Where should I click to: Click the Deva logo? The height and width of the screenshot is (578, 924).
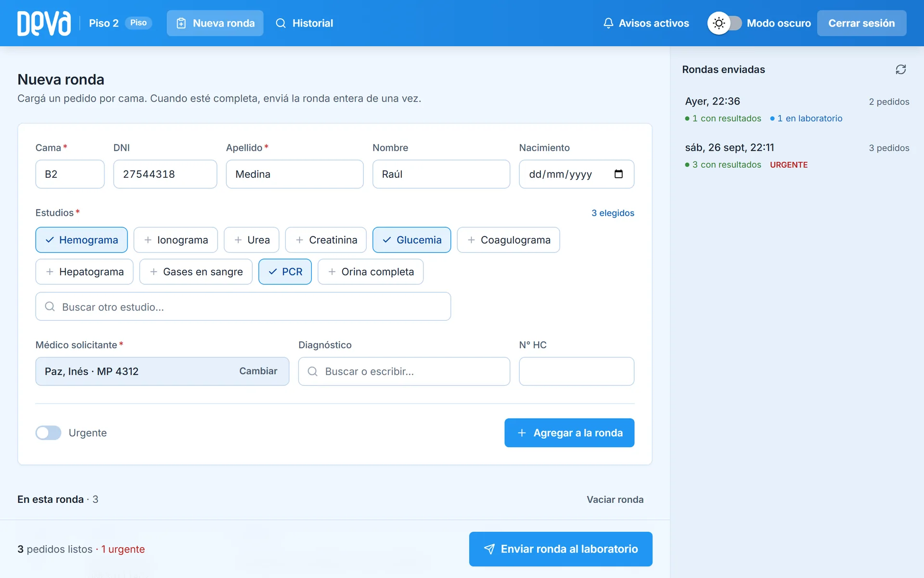point(44,23)
